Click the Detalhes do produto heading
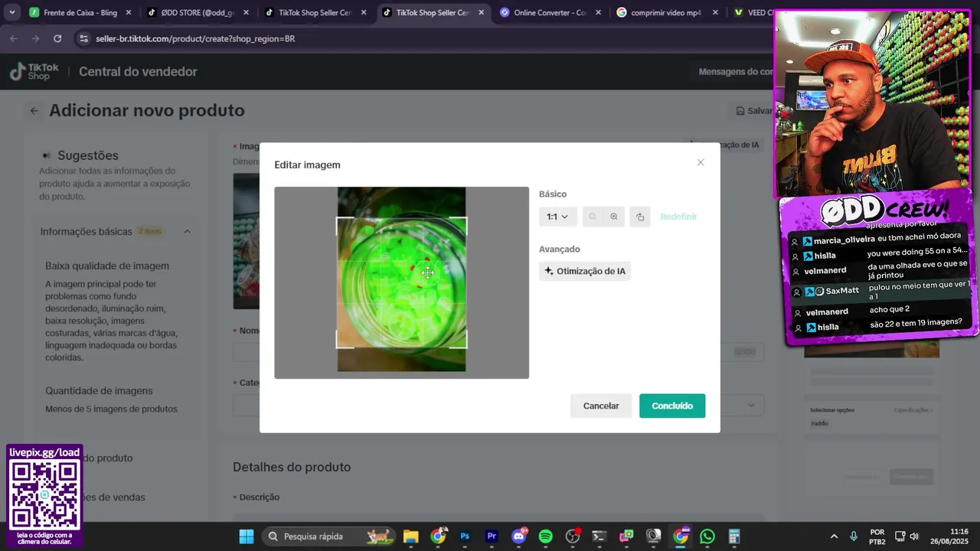 tap(292, 467)
